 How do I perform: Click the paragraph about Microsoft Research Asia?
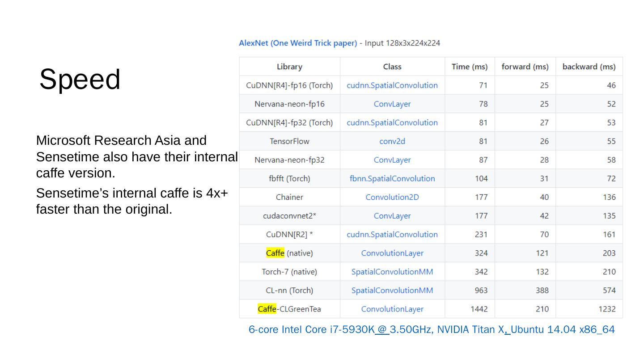pyautogui.click(x=136, y=156)
